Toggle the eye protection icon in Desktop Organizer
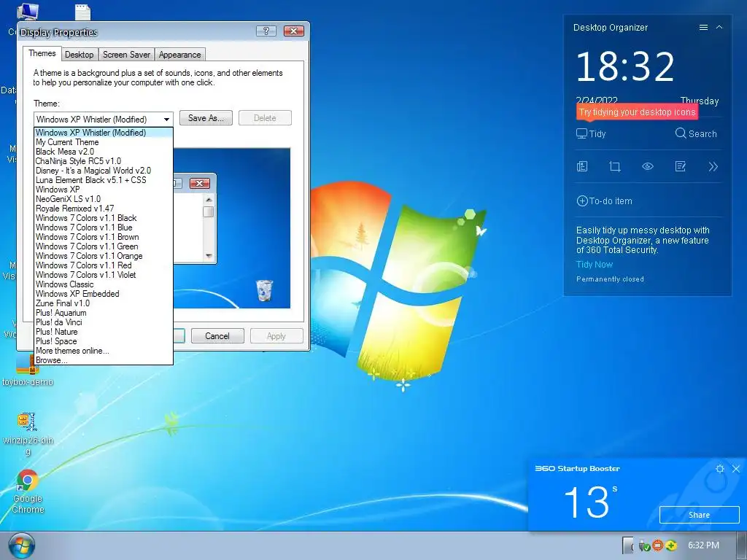 tap(648, 166)
